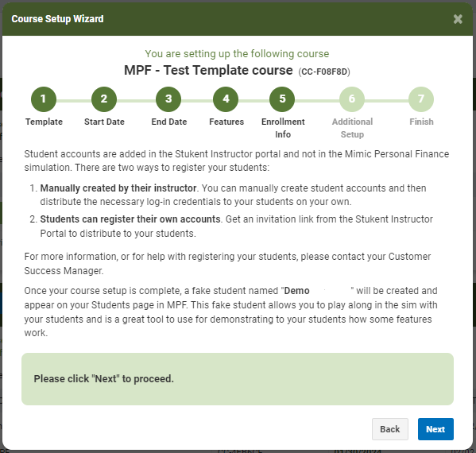The height and width of the screenshot is (453, 476).
Task: Select the step 3 End Date circle
Action: coord(168,99)
